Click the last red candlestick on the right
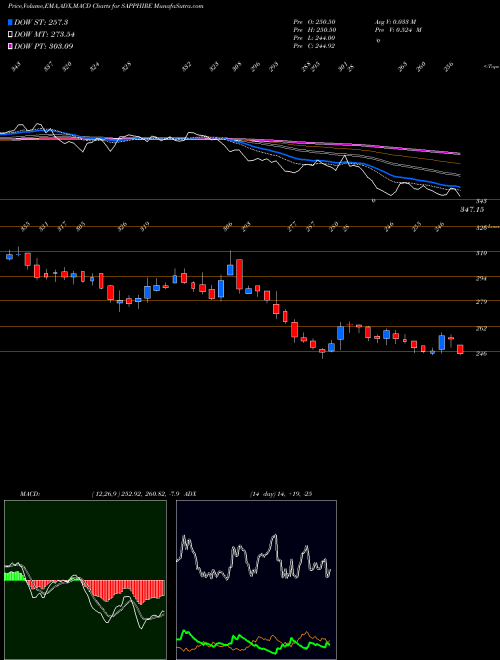This screenshot has width=500, height=660. (x=460, y=349)
